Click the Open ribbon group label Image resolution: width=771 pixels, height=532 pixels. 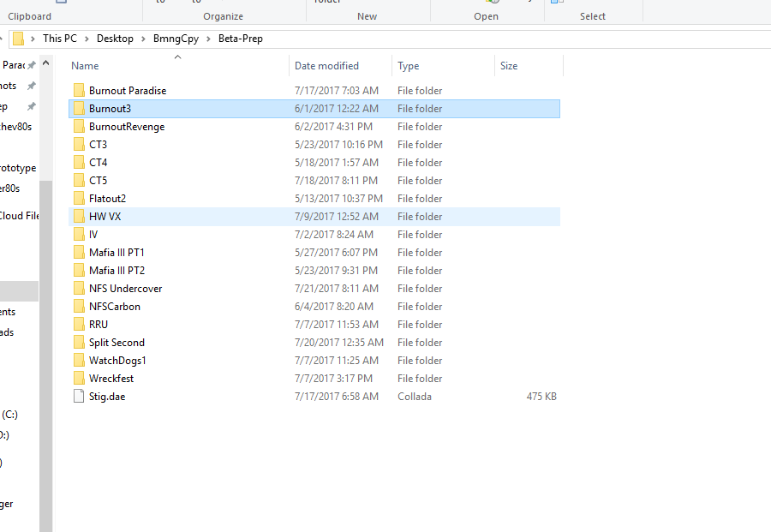coord(487,16)
